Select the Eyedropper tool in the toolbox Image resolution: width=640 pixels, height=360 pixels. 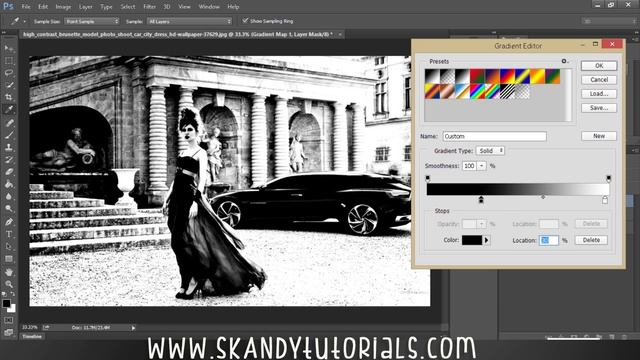coord(9,109)
